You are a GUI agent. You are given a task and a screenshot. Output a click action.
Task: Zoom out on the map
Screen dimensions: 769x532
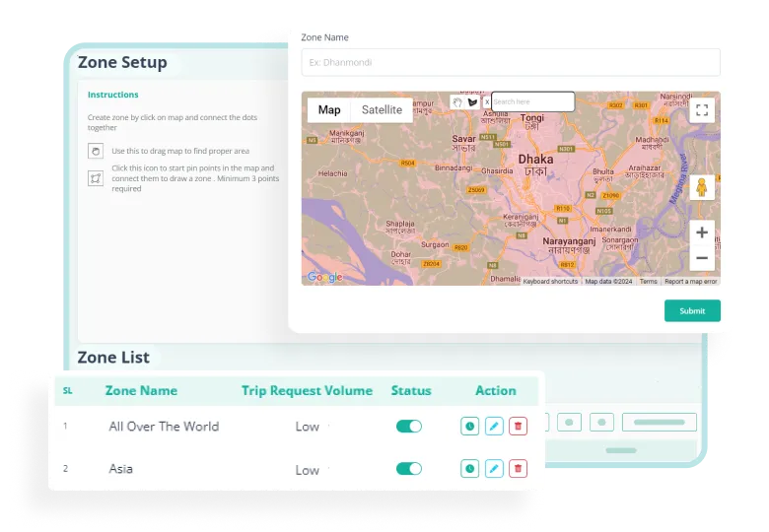(x=702, y=258)
